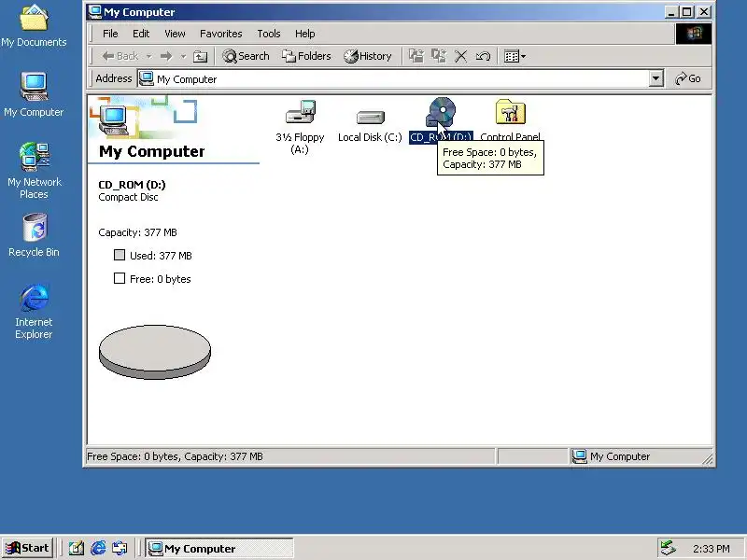Viewport: 747px width, 560px height.
Task: Open the Tools menu
Action: coord(269,34)
